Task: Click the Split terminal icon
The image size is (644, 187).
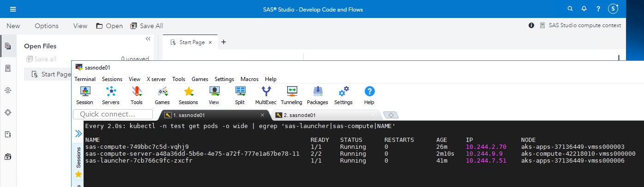Action: [240, 95]
